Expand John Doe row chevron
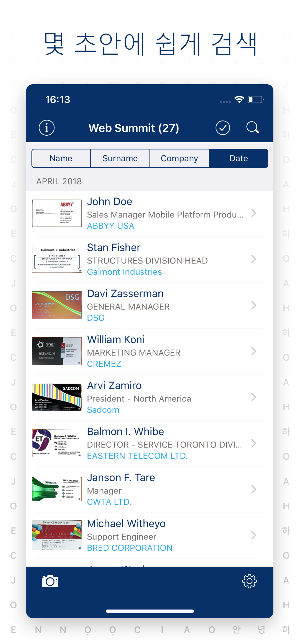This screenshot has width=298, height=644. [253, 213]
